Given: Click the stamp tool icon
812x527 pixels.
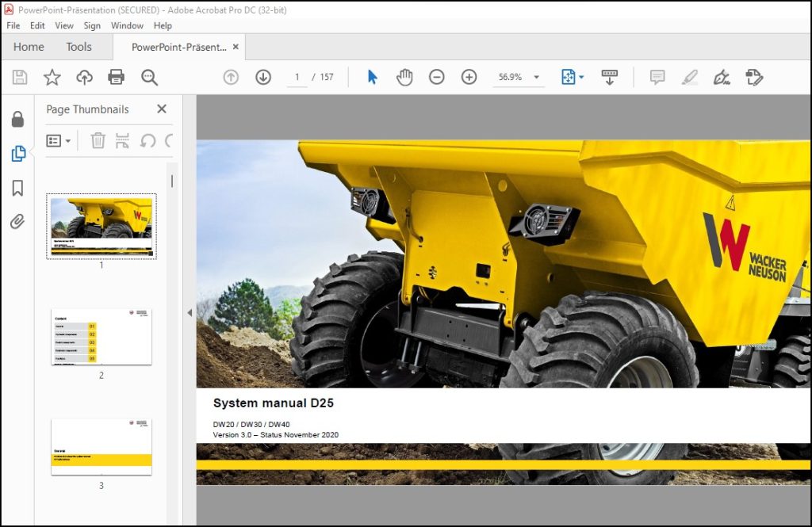Looking at the screenshot, I should click(x=754, y=77).
